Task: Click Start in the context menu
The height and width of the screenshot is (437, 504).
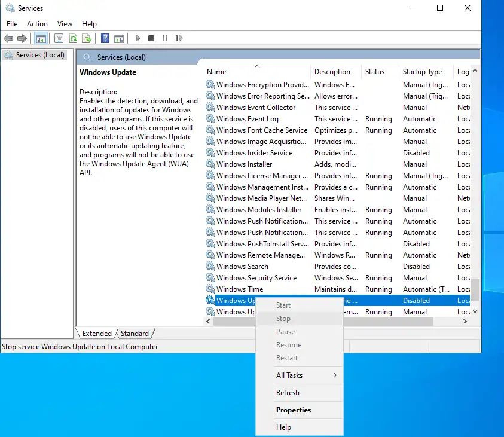Action: click(300, 305)
